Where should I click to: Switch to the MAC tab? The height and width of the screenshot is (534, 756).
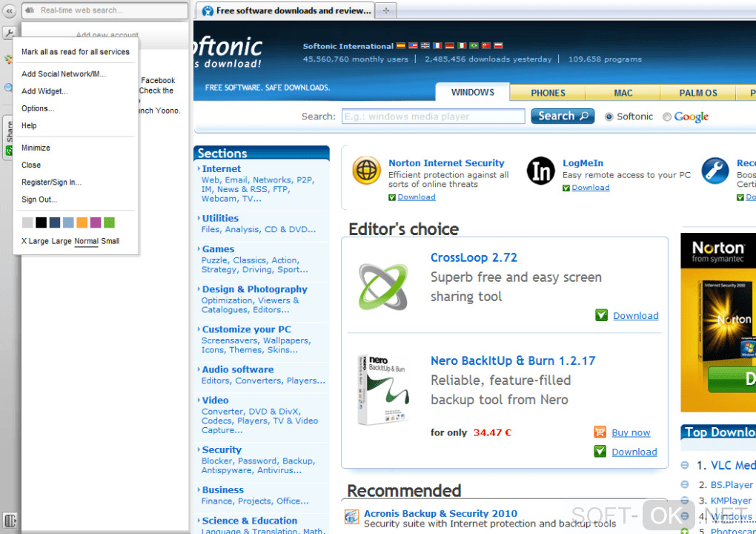click(x=623, y=93)
